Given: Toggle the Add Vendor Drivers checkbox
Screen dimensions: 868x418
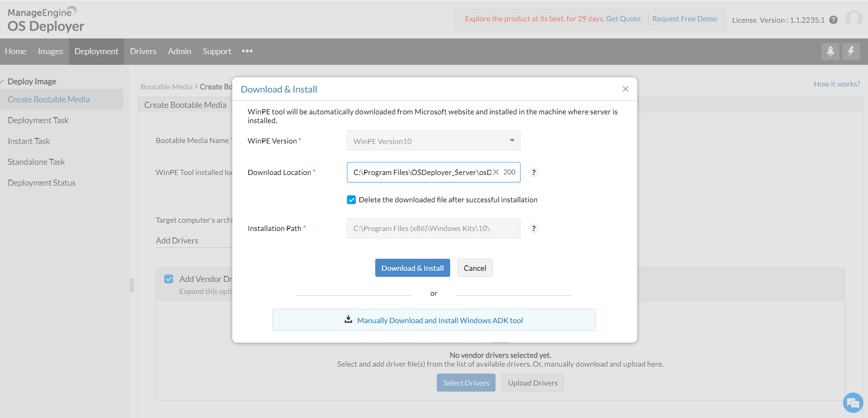Looking at the screenshot, I should 169,279.
